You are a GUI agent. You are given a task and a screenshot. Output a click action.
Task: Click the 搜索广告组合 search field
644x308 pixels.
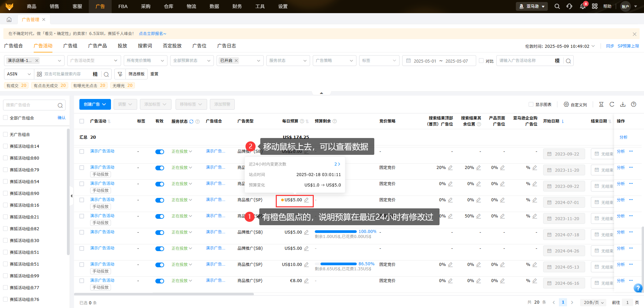tap(31, 105)
